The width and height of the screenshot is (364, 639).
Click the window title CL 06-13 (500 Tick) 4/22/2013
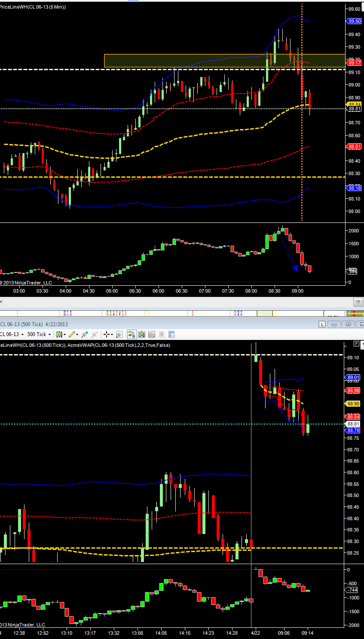(34, 324)
